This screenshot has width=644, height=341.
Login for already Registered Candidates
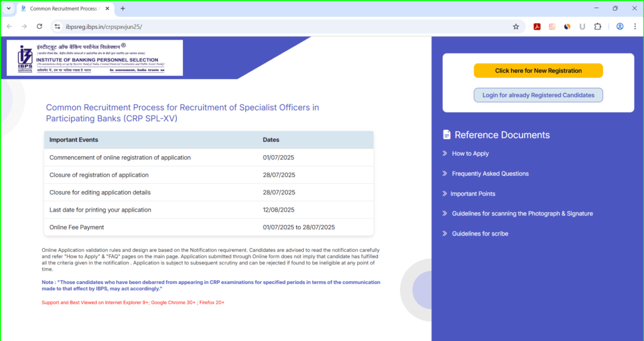(x=538, y=95)
